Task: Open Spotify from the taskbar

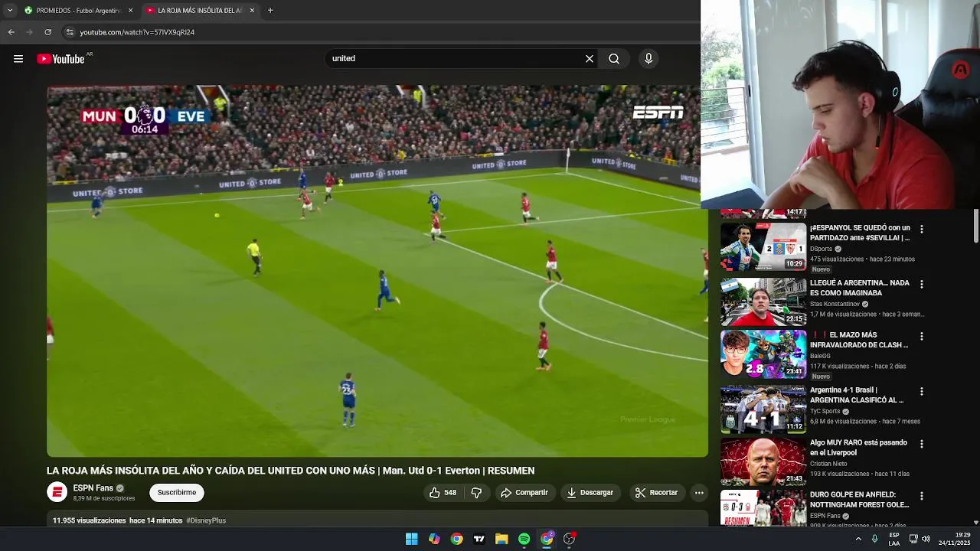Action: point(524,539)
